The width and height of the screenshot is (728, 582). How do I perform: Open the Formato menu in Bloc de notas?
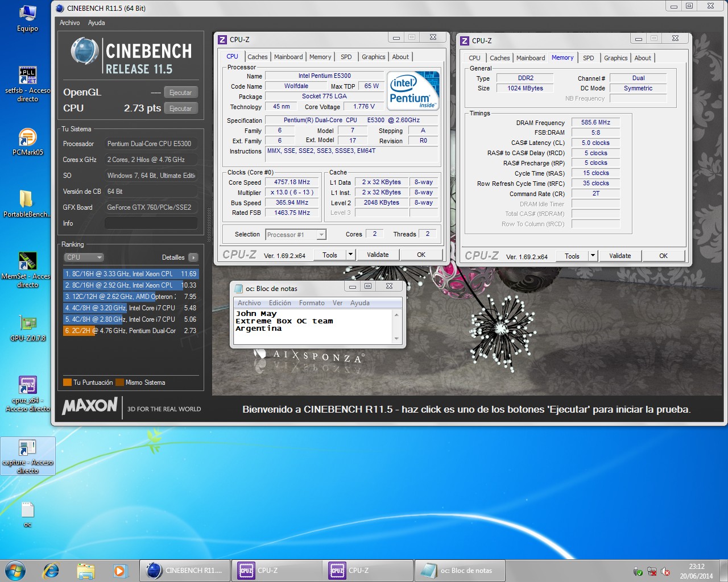(x=312, y=303)
